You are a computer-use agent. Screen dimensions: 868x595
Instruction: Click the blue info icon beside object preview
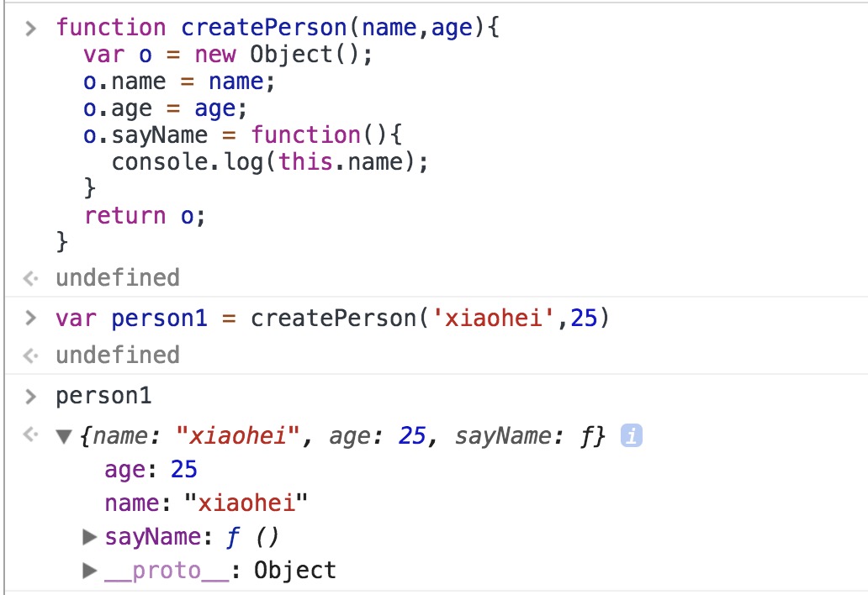pos(631,436)
